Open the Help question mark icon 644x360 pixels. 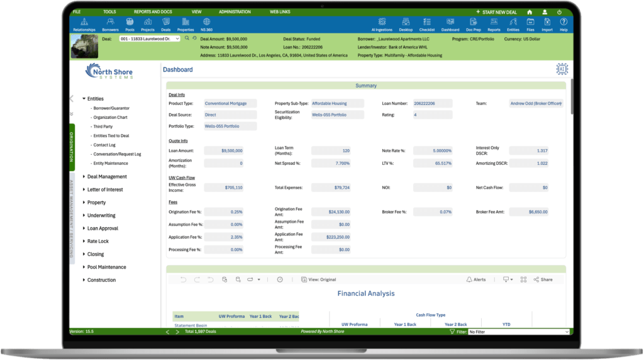point(563,25)
